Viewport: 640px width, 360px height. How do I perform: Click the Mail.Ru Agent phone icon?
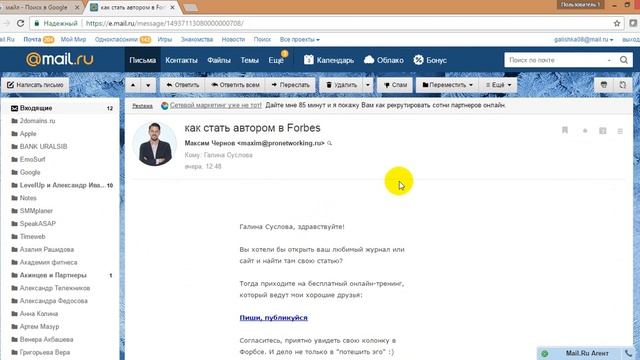[x=628, y=353]
